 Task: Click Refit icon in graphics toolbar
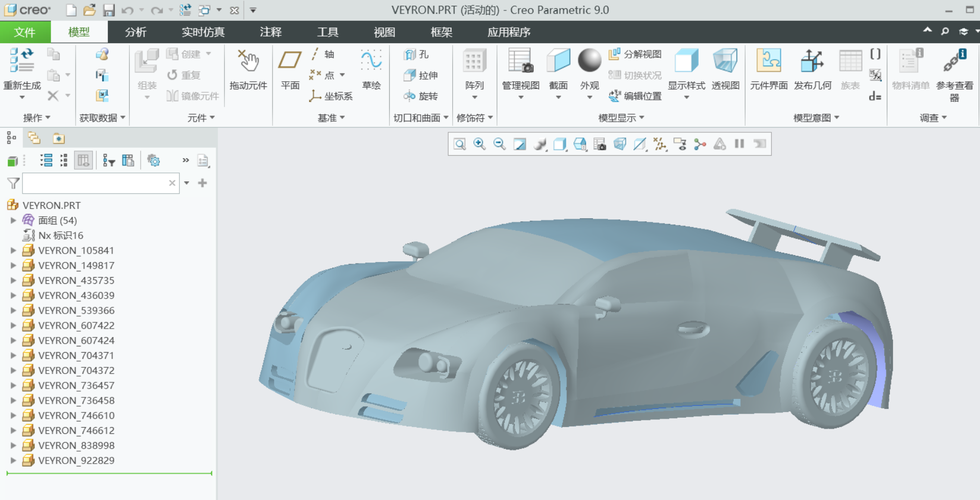[460, 144]
